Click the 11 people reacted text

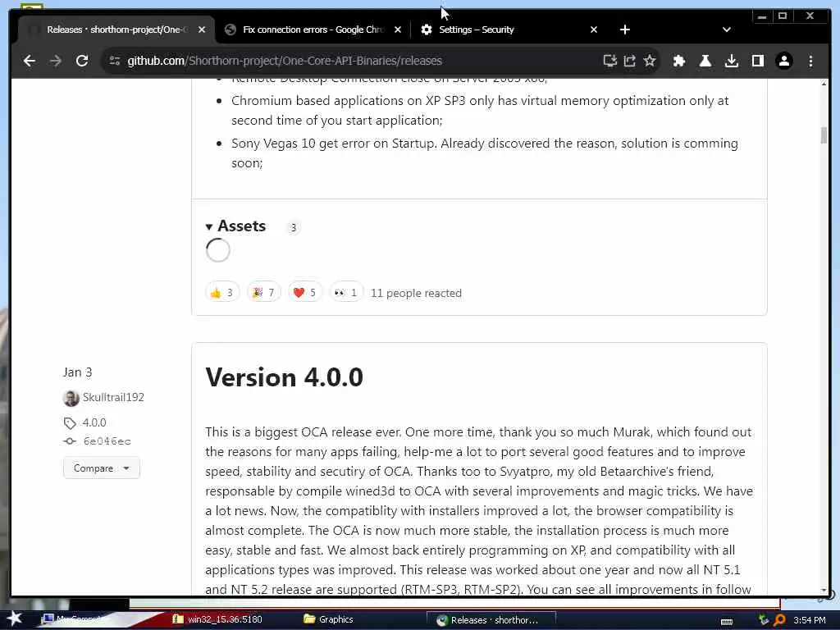[416, 293]
